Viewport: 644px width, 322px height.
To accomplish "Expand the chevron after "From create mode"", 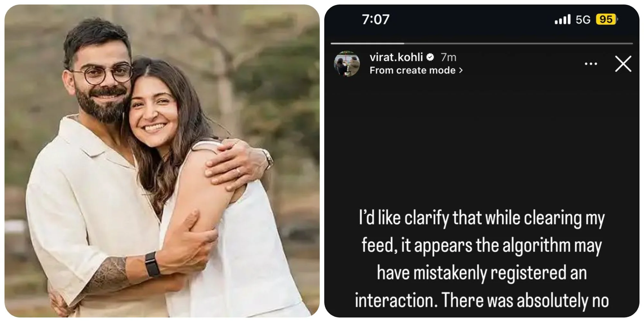I will (461, 70).
